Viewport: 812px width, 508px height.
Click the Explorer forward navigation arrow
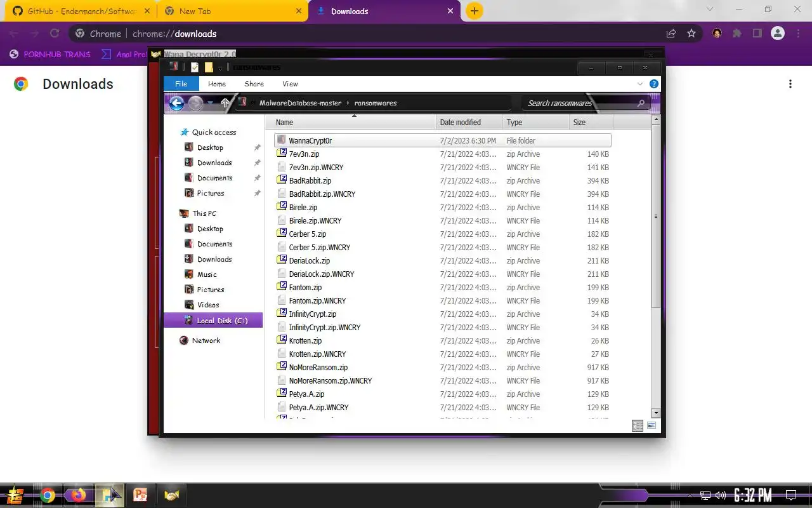click(195, 103)
